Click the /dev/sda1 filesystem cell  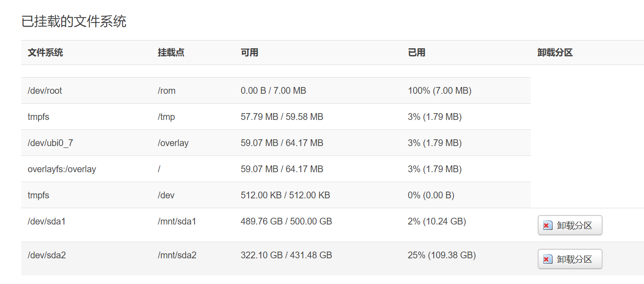coord(47,221)
